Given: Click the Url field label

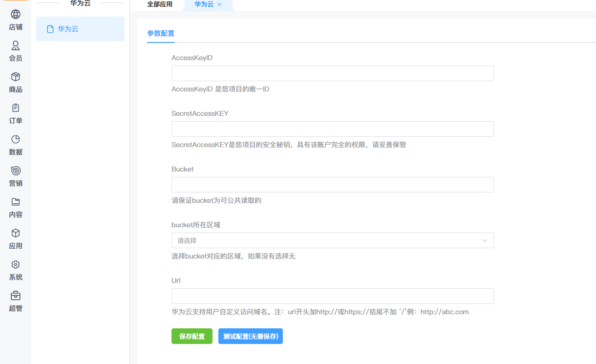Looking at the screenshot, I should pos(176,280).
